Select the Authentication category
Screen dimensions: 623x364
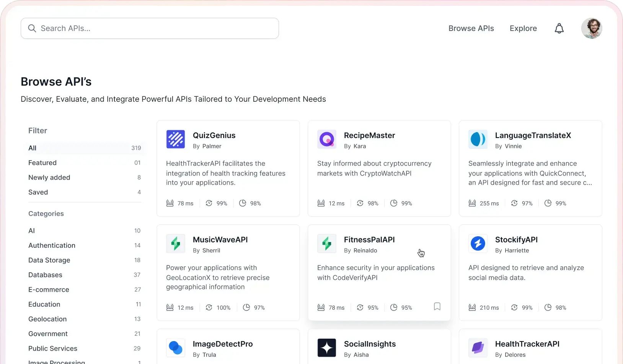point(52,245)
